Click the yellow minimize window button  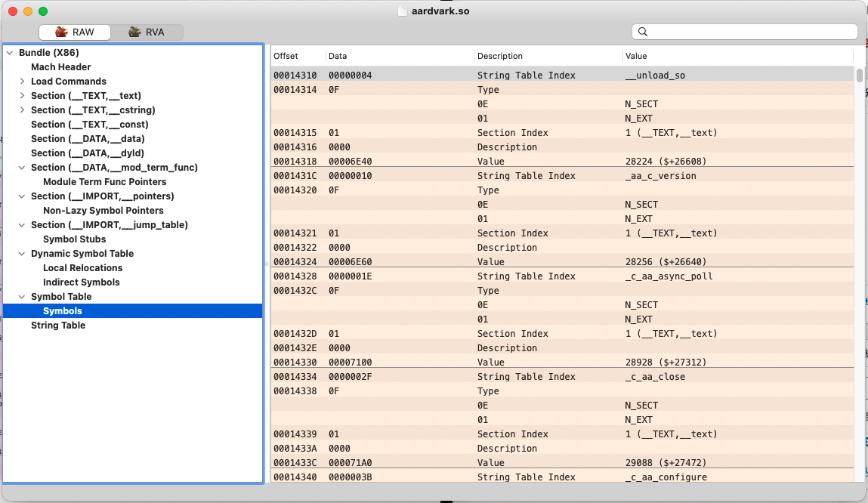click(x=28, y=11)
